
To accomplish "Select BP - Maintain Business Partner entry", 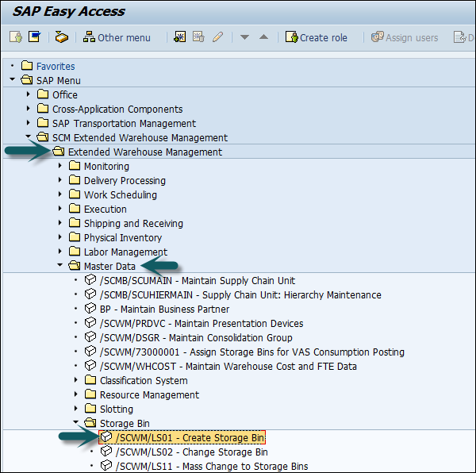I will [164, 309].
